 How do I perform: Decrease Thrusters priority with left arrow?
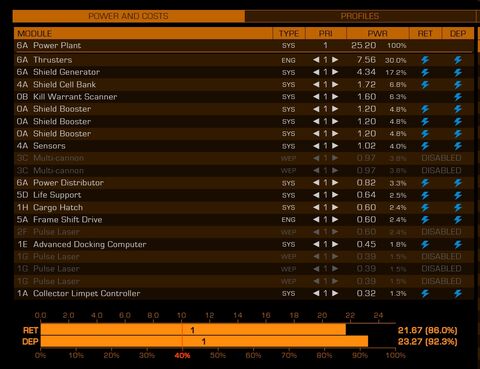pos(316,60)
